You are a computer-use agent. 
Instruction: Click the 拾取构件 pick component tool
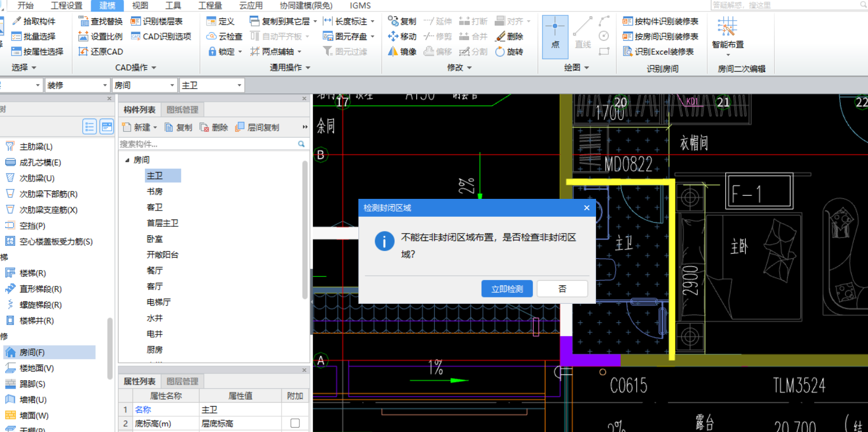pyautogui.click(x=33, y=21)
